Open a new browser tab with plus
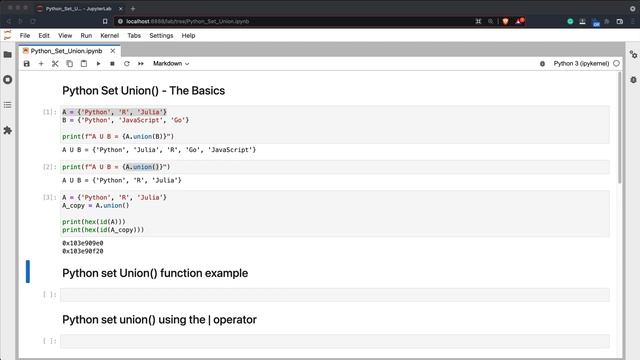 [133, 8]
